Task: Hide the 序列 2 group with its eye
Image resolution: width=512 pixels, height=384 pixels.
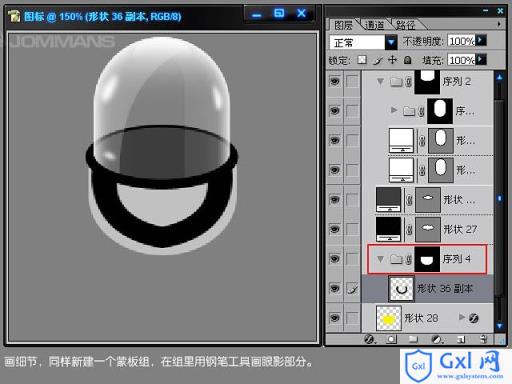Action: [335, 81]
